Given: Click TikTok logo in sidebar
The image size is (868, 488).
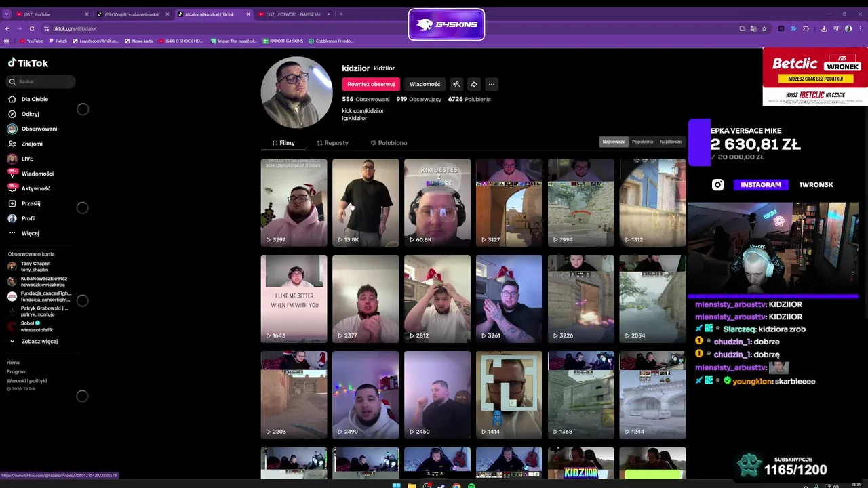Looking at the screenshot, I should pyautogui.click(x=28, y=63).
